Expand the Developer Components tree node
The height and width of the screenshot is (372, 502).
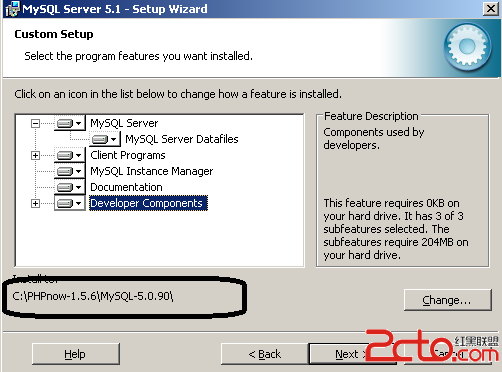click(x=35, y=204)
